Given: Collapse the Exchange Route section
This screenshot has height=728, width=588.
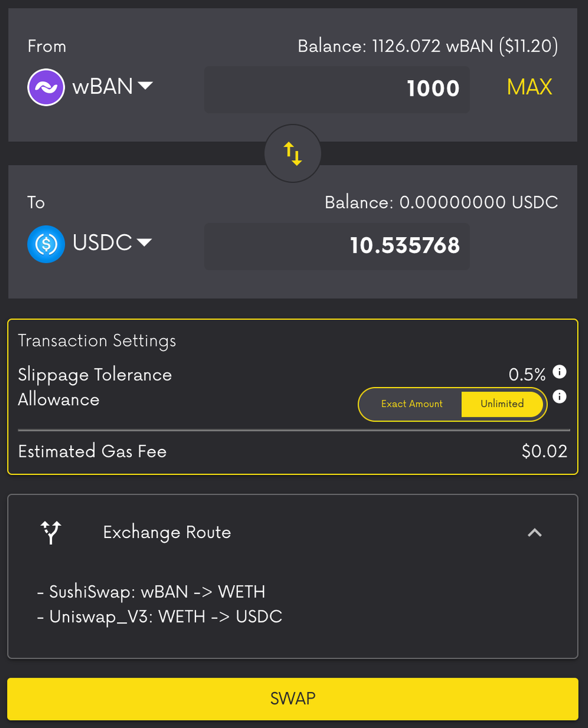Looking at the screenshot, I should pos(535,533).
